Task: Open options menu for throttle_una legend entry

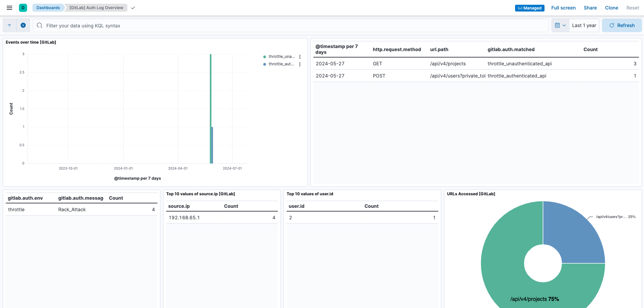Action: [x=299, y=57]
